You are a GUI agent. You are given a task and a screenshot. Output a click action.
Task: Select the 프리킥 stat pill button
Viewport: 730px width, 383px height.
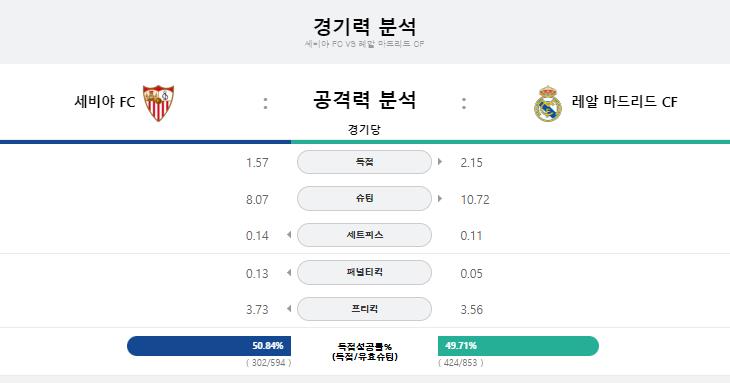point(365,309)
